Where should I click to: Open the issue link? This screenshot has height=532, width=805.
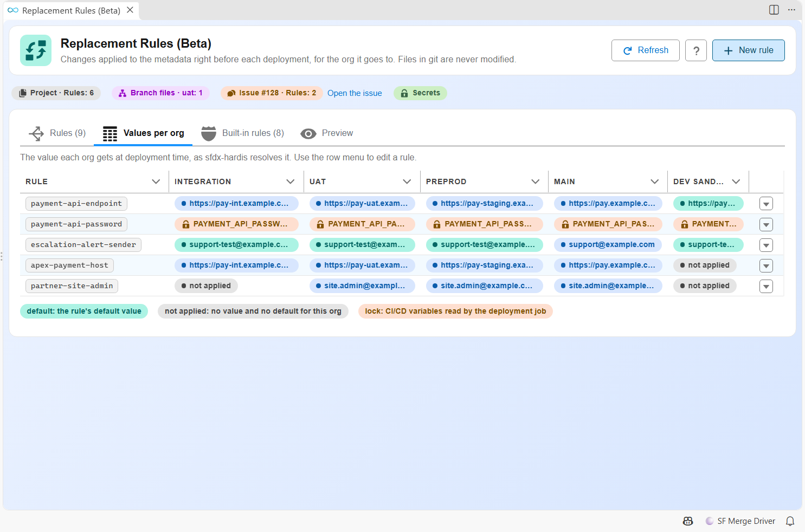tap(355, 93)
